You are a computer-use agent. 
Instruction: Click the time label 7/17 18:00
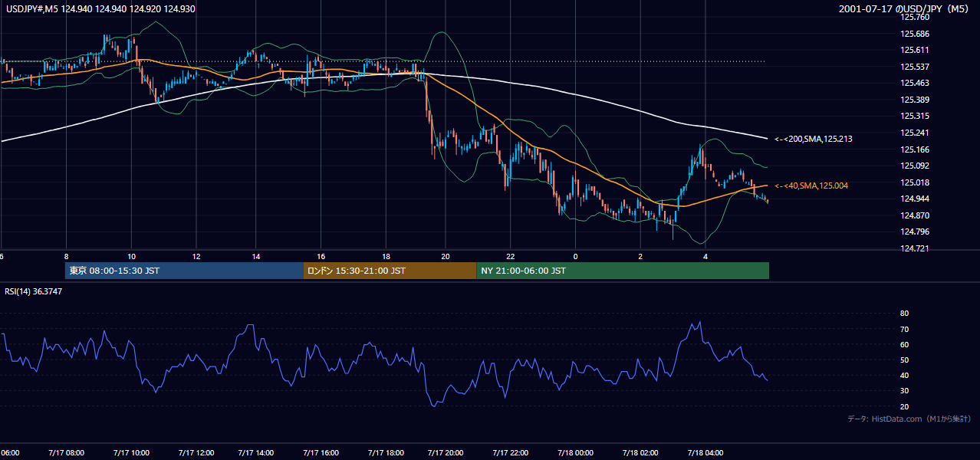click(x=386, y=453)
